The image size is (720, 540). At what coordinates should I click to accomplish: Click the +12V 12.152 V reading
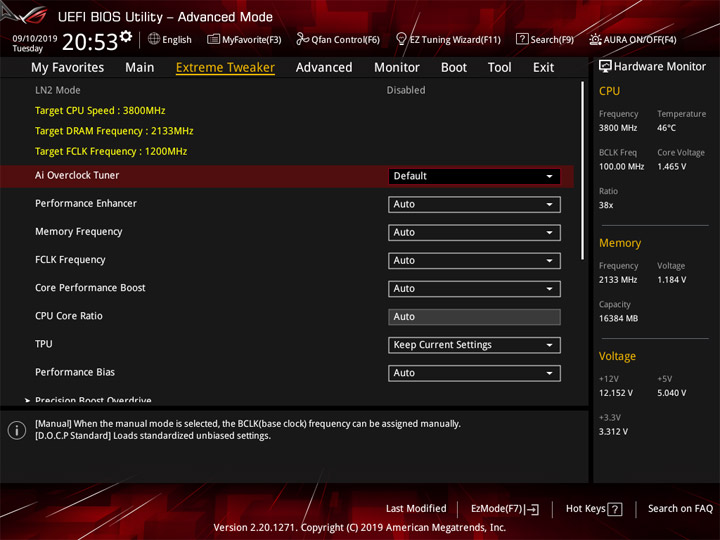click(616, 394)
